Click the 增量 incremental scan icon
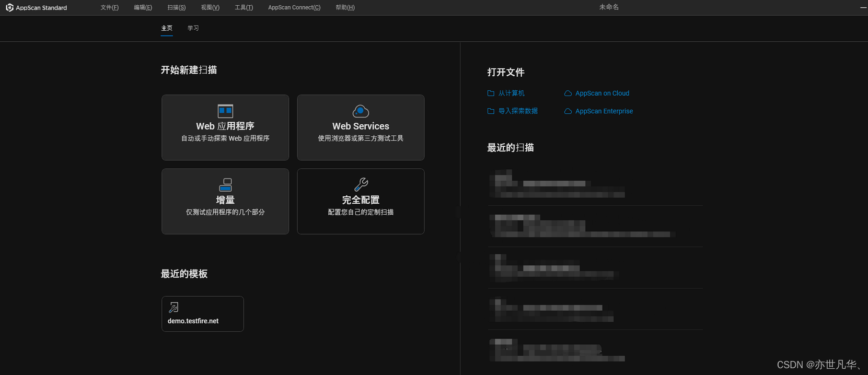 tap(225, 185)
